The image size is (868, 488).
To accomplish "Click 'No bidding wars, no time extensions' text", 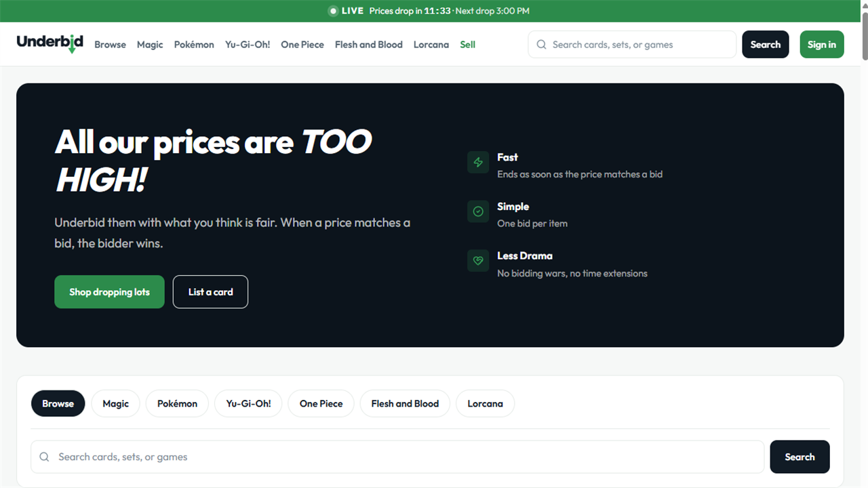I will [572, 274].
